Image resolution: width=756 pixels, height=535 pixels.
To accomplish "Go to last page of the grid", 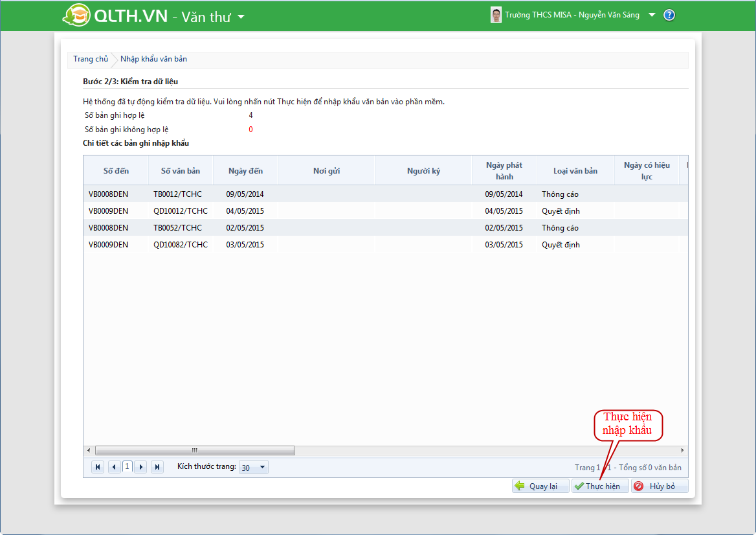I will pos(157,467).
